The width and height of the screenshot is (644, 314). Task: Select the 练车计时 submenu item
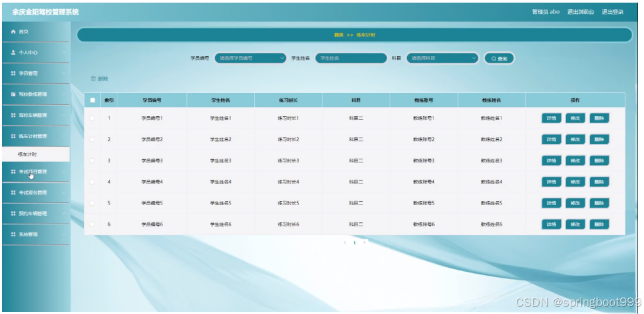pos(36,154)
